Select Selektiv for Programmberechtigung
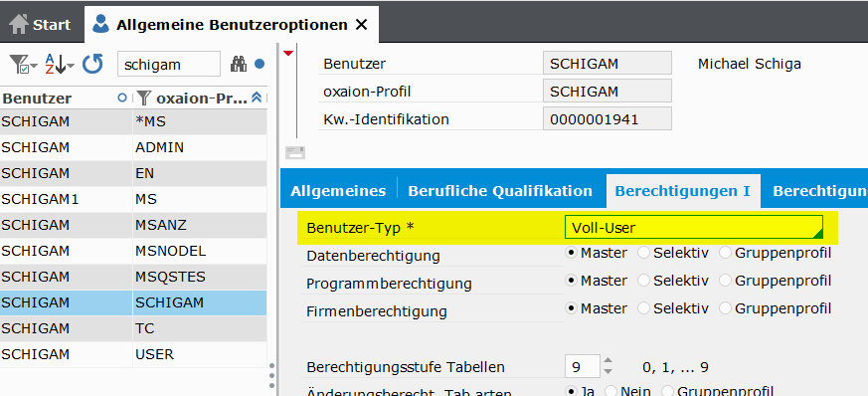Image resolution: width=868 pixels, height=396 pixels. point(643,281)
